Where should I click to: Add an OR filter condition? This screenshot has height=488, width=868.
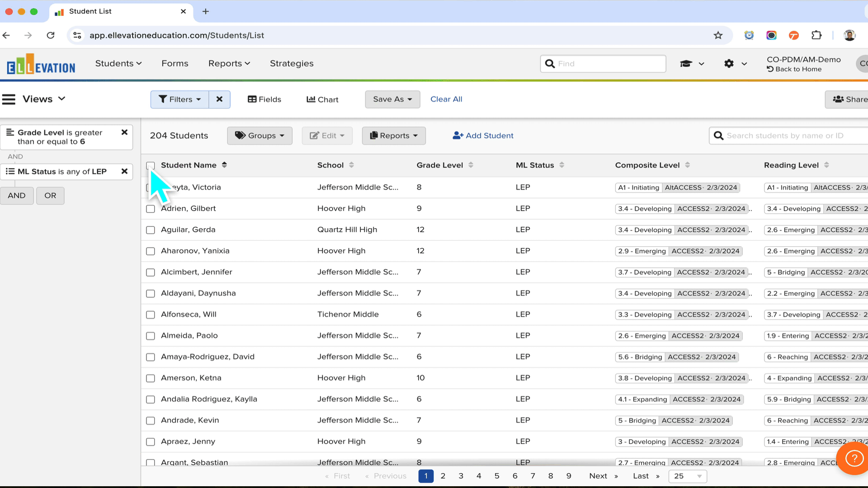(x=50, y=196)
